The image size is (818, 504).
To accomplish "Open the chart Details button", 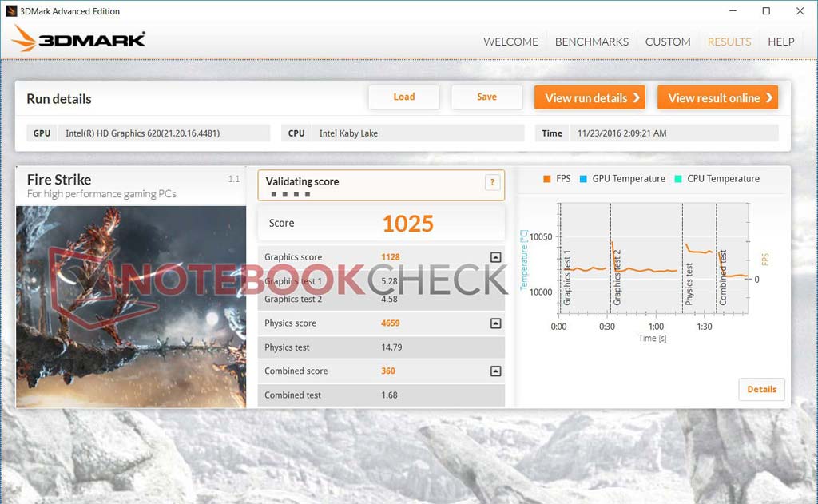I will 761,390.
